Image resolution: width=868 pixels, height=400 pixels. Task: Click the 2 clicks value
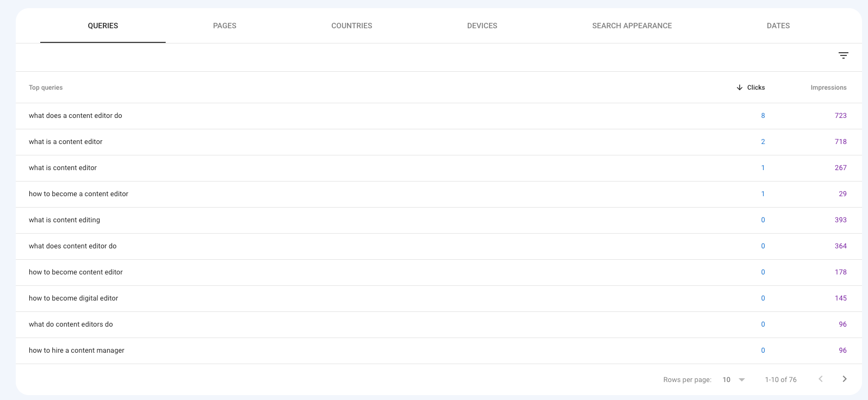(x=763, y=142)
